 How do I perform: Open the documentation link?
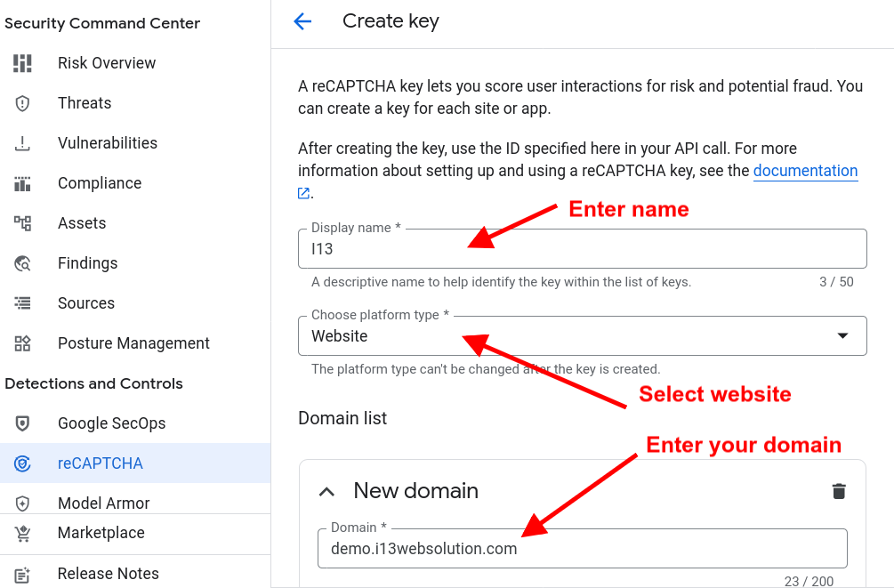805,171
